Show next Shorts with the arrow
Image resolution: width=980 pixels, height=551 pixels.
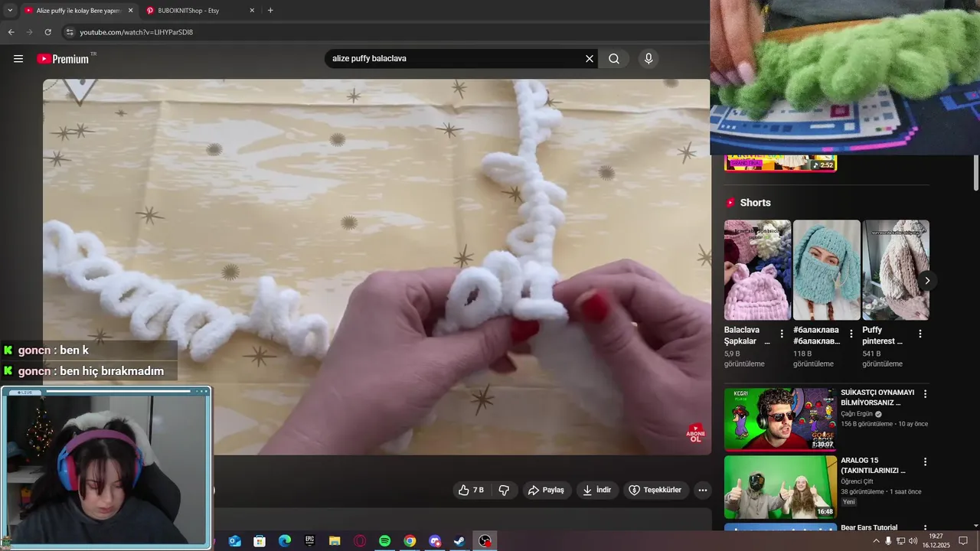(x=926, y=281)
